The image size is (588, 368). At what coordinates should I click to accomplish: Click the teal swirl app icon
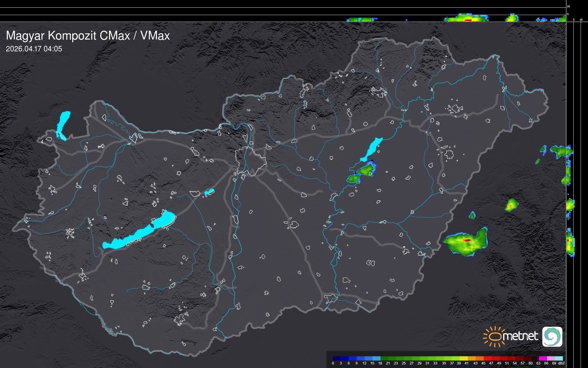[x=552, y=336]
